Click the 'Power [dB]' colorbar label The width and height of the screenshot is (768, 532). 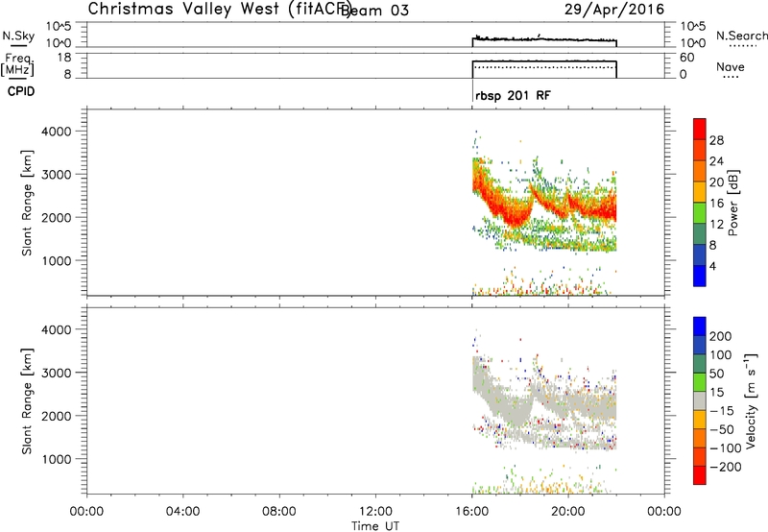coord(732,203)
